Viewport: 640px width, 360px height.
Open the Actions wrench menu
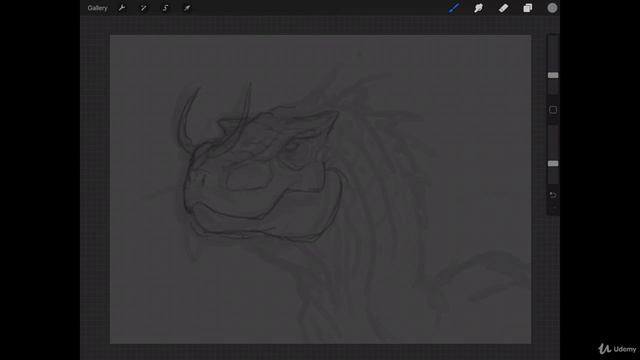[122, 8]
